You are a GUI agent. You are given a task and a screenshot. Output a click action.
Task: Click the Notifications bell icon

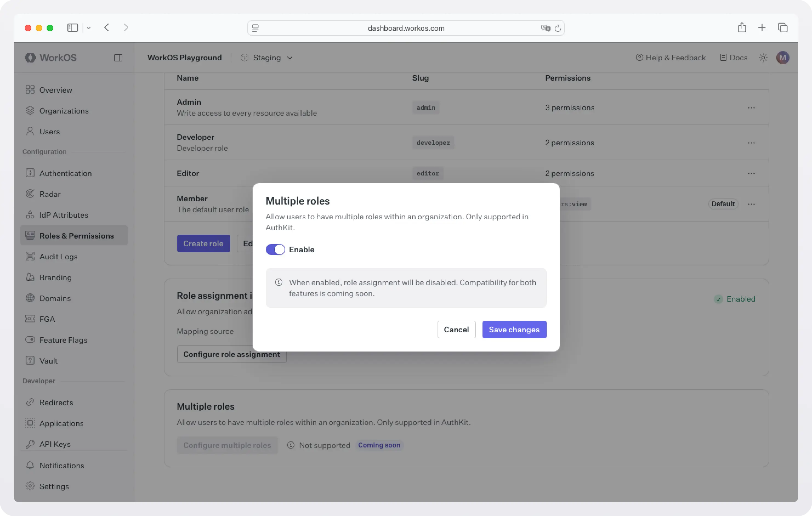point(30,465)
